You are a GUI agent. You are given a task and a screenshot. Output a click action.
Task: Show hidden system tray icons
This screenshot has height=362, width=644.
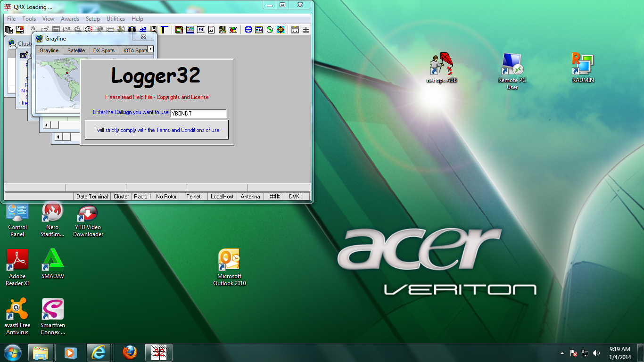(562, 353)
